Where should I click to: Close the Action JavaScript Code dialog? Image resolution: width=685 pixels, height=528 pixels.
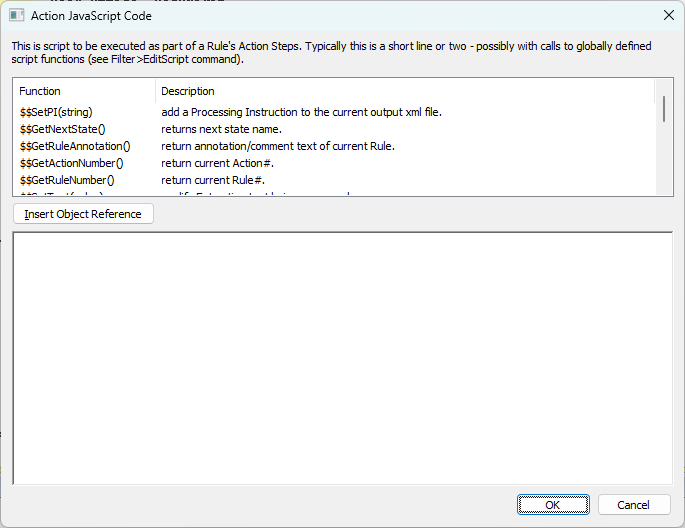[x=668, y=16]
